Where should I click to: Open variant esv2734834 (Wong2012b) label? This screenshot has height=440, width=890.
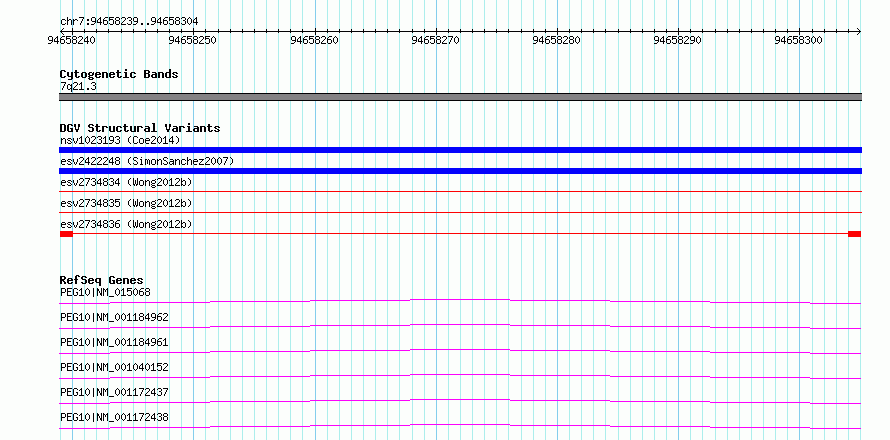click(126, 182)
